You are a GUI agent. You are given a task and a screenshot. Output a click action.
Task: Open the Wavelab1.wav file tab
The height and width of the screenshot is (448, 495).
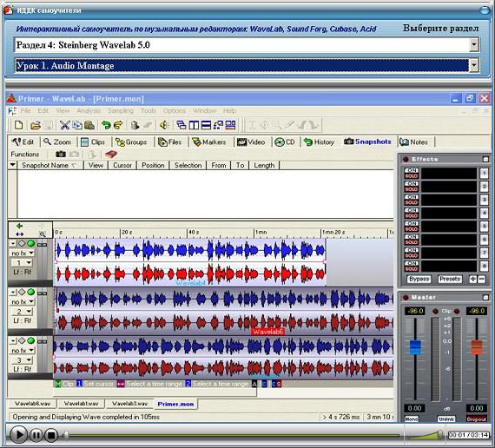pos(81,404)
